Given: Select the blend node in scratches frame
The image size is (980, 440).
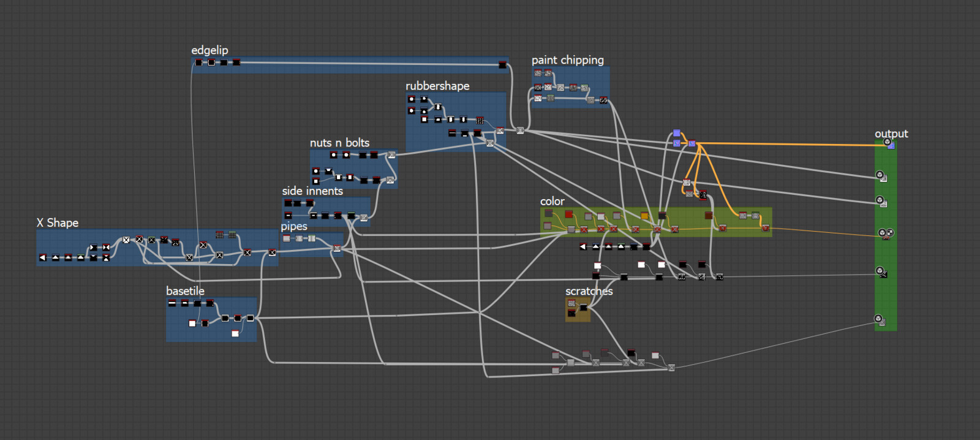Looking at the screenshot, I should click(x=584, y=308).
